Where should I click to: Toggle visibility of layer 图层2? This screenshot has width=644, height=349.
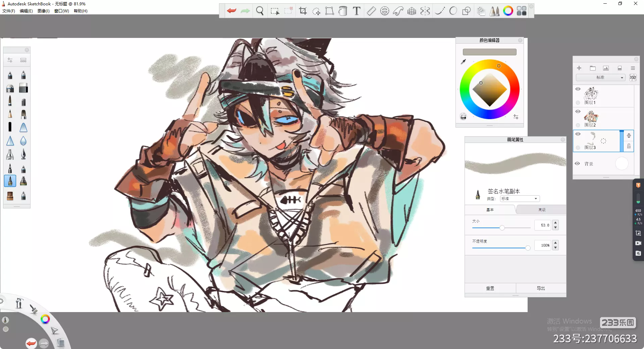click(x=578, y=112)
